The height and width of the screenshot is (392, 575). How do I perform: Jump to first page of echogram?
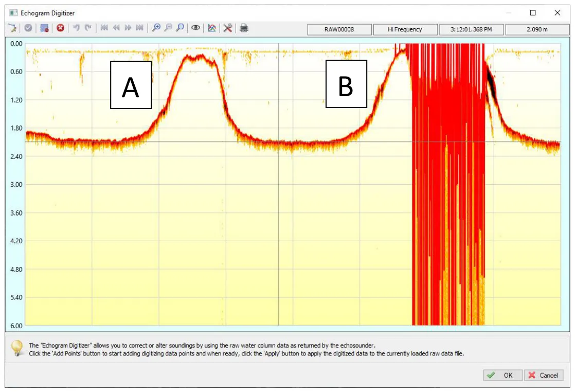tap(104, 28)
